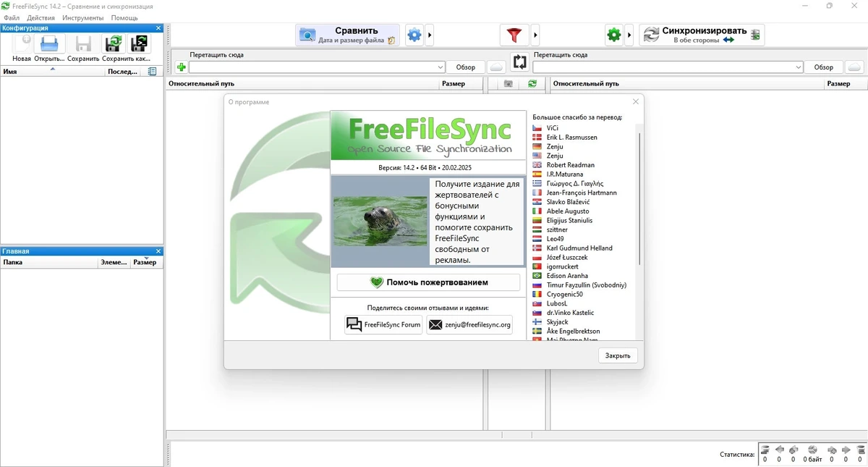
Task: Open a configuration with the Открыть icon
Action: [x=49, y=43]
